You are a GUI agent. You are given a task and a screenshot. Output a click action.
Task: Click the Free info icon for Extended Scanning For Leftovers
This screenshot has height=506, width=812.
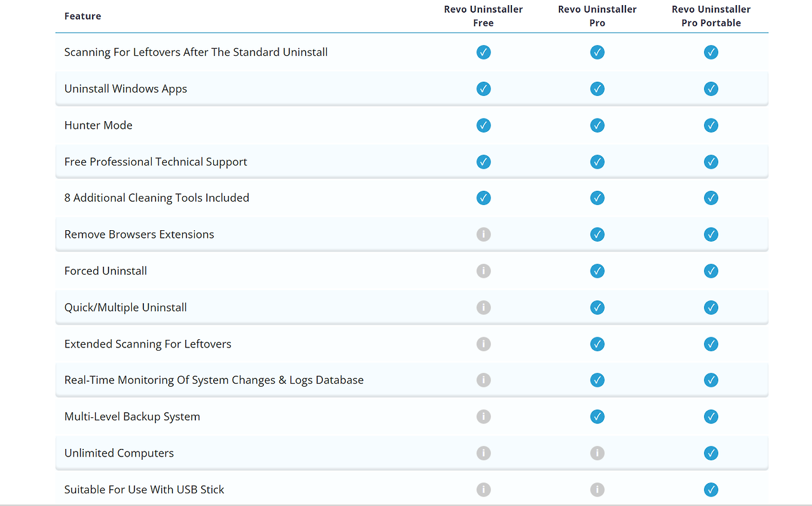(483, 344)
